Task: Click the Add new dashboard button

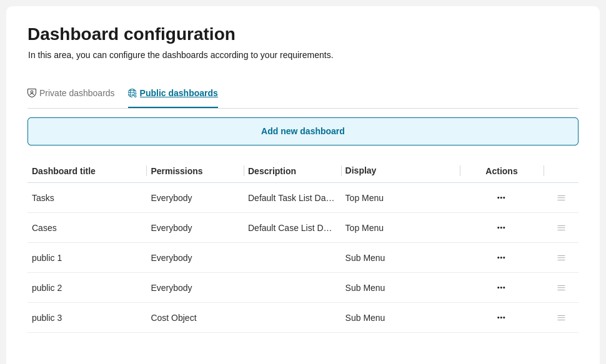Action: [303, 131]
